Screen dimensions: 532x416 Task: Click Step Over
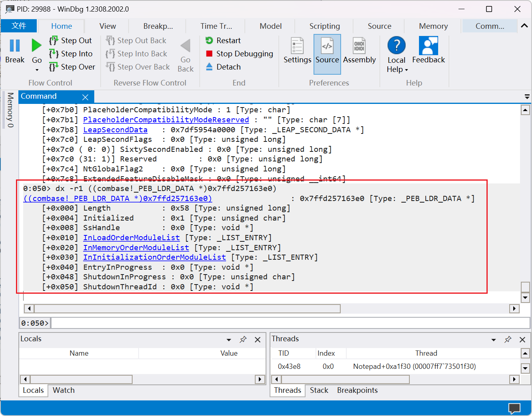(x=72, y=67)
